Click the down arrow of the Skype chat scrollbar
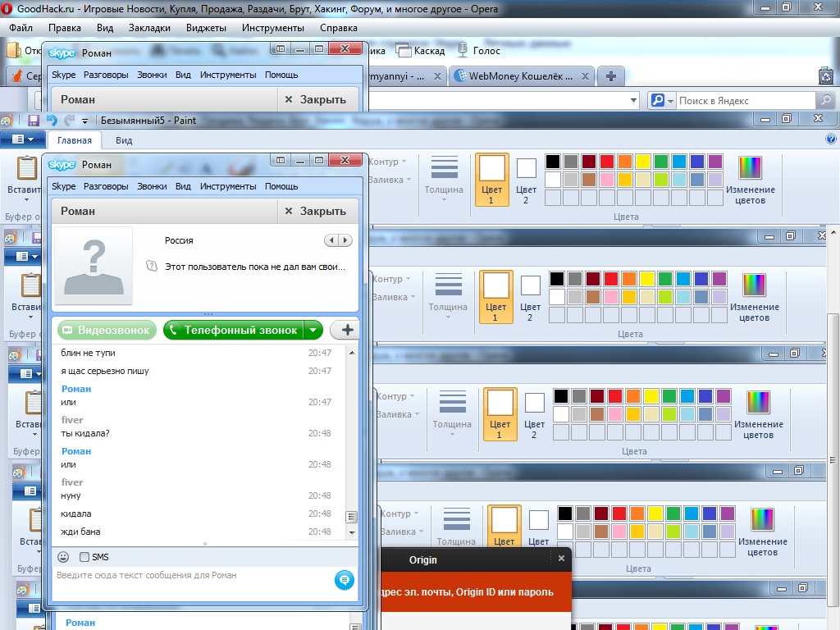Screen dimensions: 840x630 (351, 532)
